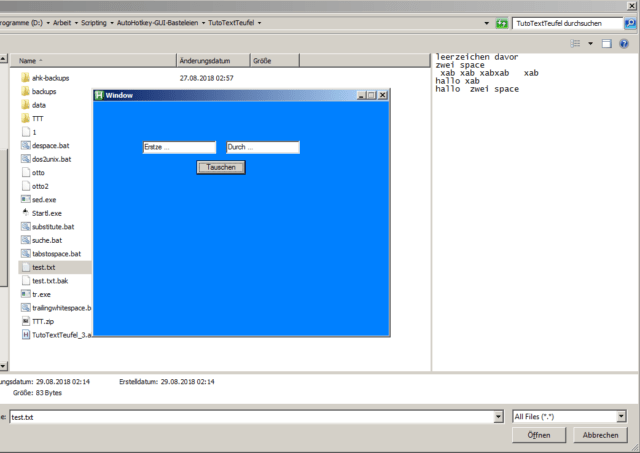Expand the file name history dropdown
640x453 pixels.
click(498, 416)
